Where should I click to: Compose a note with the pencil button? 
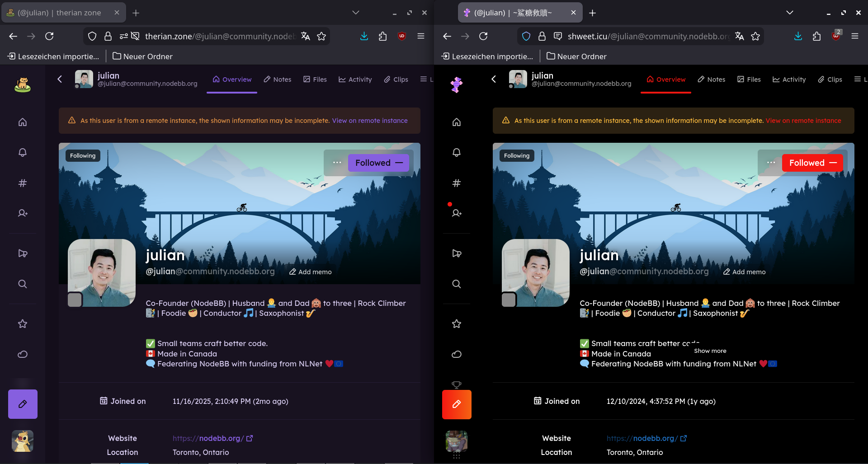457,404
